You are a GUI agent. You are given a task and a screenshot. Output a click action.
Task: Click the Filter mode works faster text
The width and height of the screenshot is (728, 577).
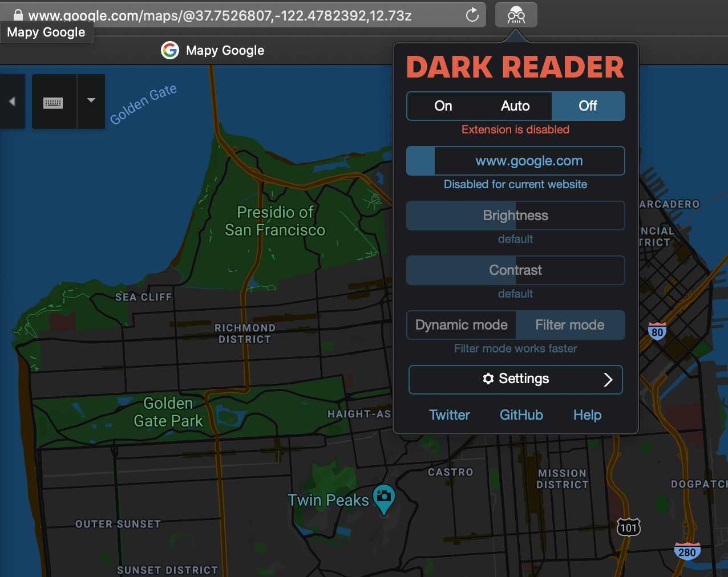point(516,348)
